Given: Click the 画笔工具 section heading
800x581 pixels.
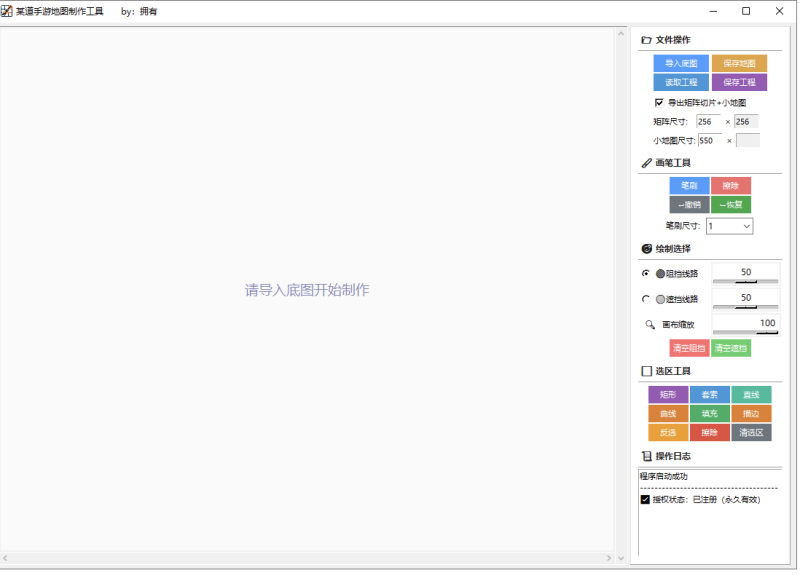Looking at the screenshot, I should [673, 163].
